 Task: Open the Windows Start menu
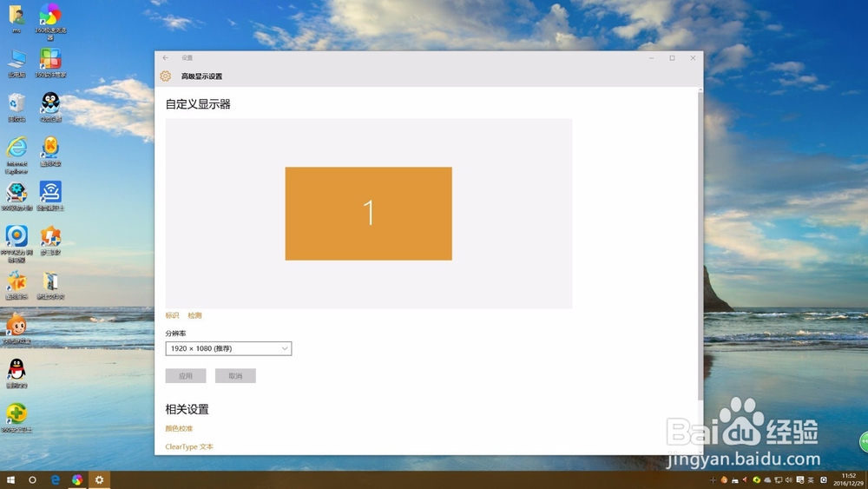coord(10,479)
